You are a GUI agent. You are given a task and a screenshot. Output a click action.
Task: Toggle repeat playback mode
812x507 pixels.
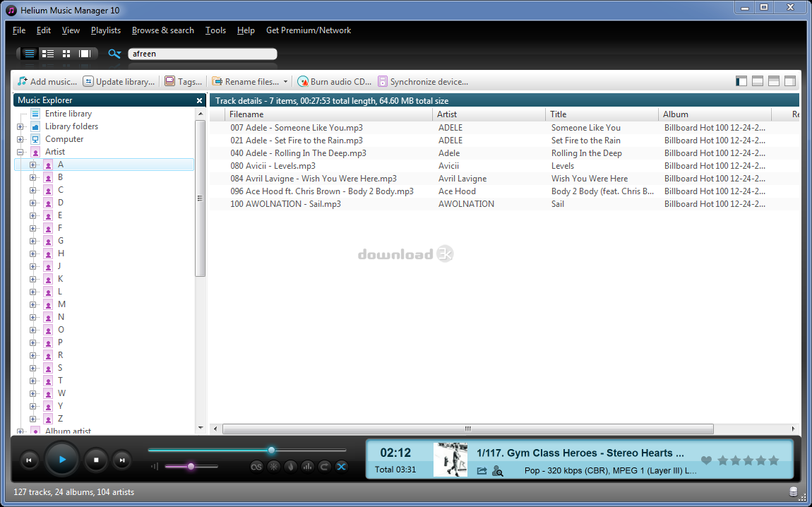tap(324, 467)
